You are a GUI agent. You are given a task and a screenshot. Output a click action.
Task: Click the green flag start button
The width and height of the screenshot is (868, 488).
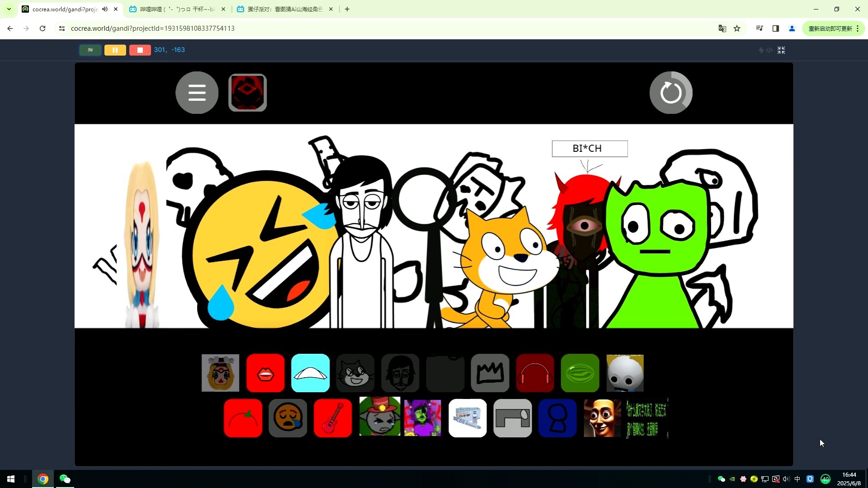pyautogui.click(x=90, y=50)
